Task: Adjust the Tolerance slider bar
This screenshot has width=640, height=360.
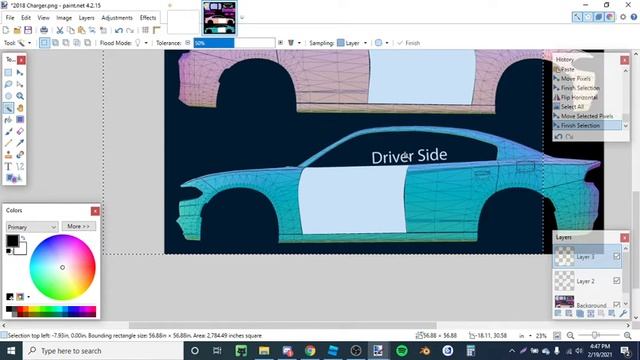Action: (x=234, y=43)
